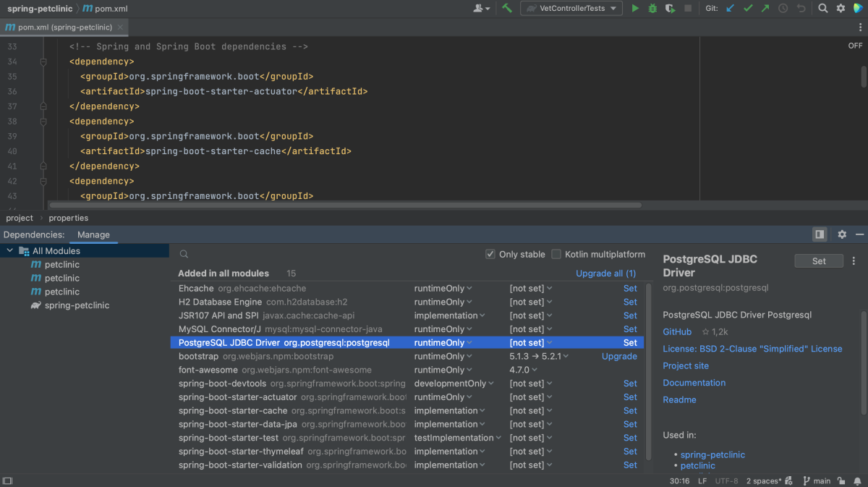
Task: Open the runtimeOnly scope dropdown for PostgreSQL
Action: click(443, 342)
